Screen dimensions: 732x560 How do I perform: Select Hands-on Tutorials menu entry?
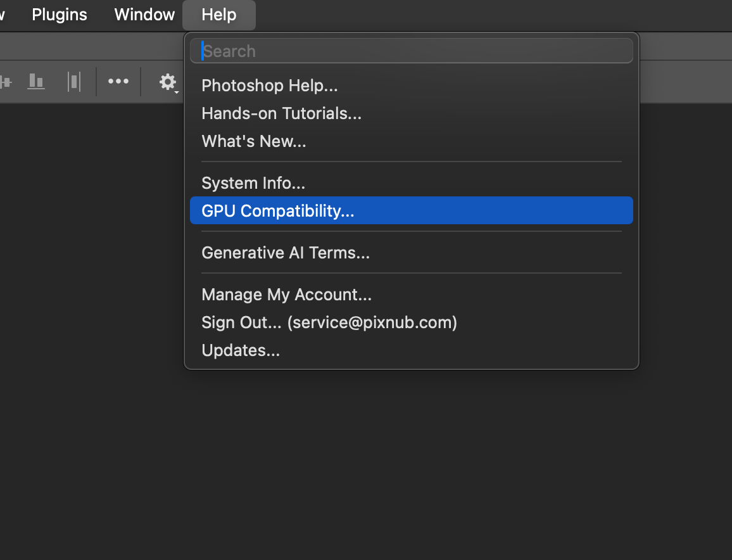282,113
